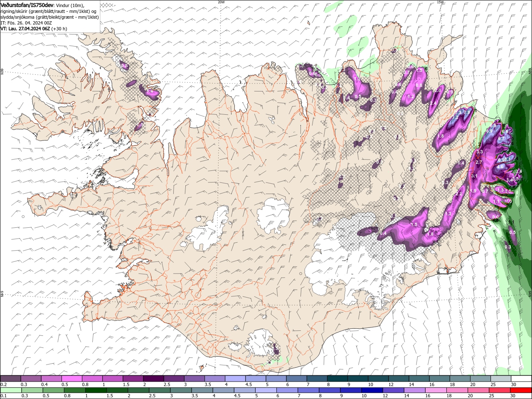
Task: Click the '15W' longitude label
Action: point(440,2)
